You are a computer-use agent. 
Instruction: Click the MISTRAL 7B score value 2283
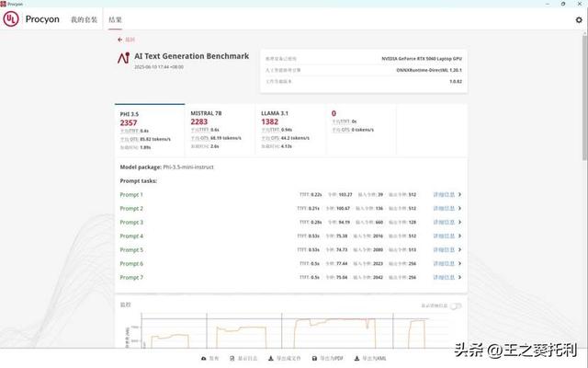click(199, 121)
